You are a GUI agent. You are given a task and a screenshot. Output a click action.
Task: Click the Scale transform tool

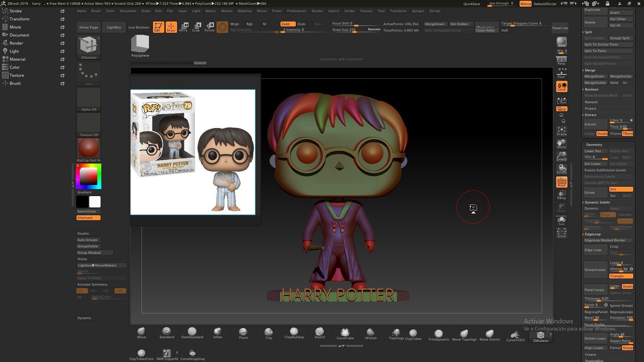(196, 27)
